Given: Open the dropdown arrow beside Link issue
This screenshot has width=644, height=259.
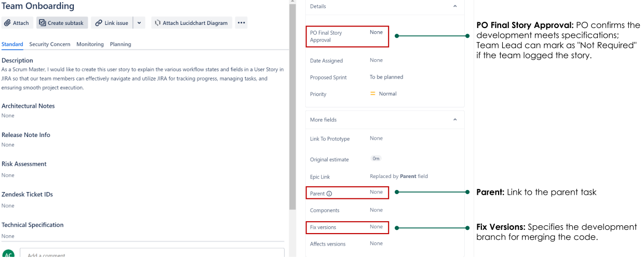Looking at the screenshot, I should [139, 23].
